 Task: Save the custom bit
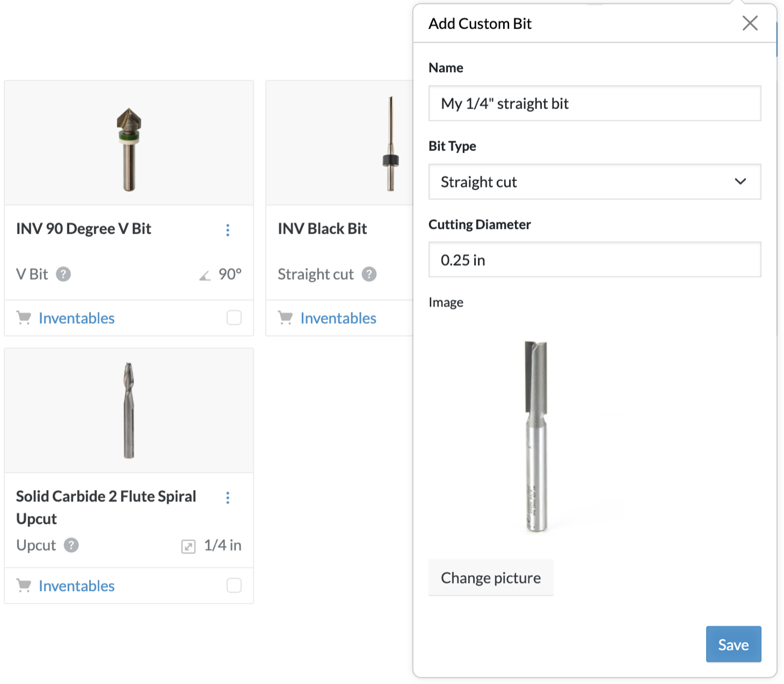[733, 645]
